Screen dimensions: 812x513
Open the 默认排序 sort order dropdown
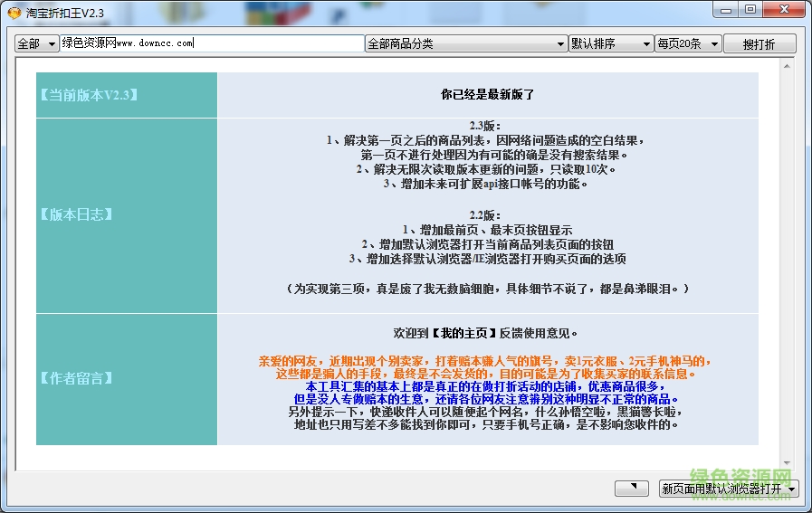pyautogui.click(x=611, y=44)
